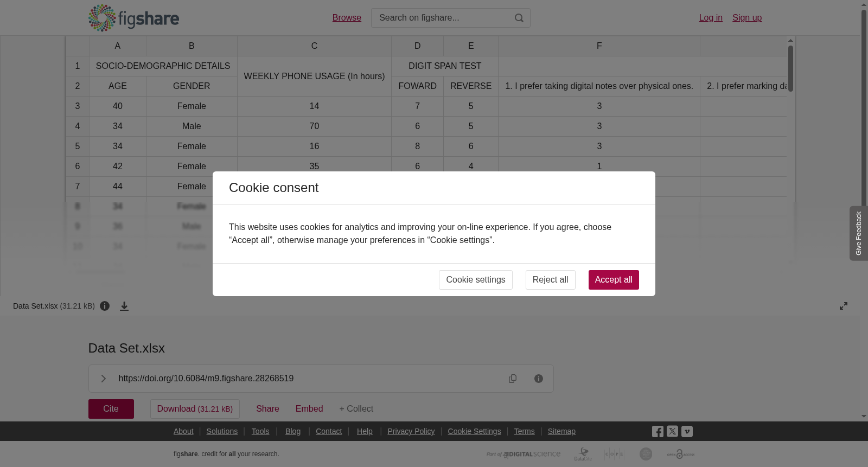Click the page vertical scrollbar thumb

(864, 111)
